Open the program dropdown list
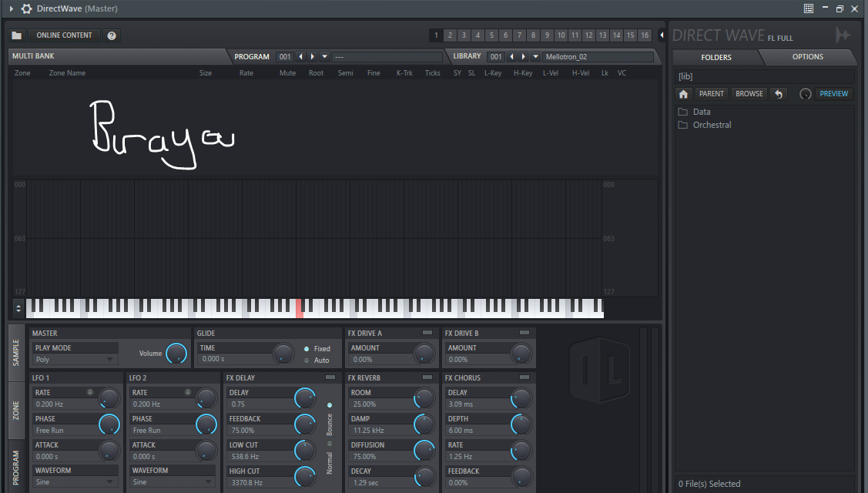Screen dimensions: 868x493 324,56
